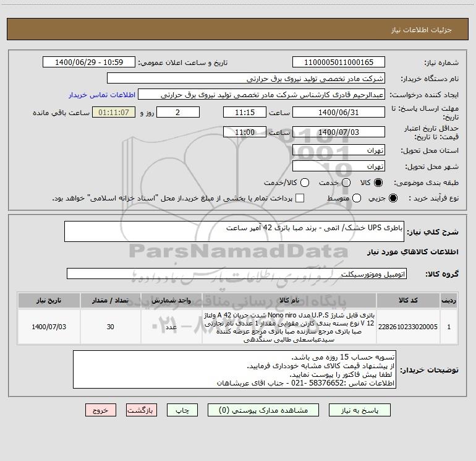Click the delivery province field تهران
Image resolution: width=476 pixels, height=461 pixels.
click(x=339, y=150)
